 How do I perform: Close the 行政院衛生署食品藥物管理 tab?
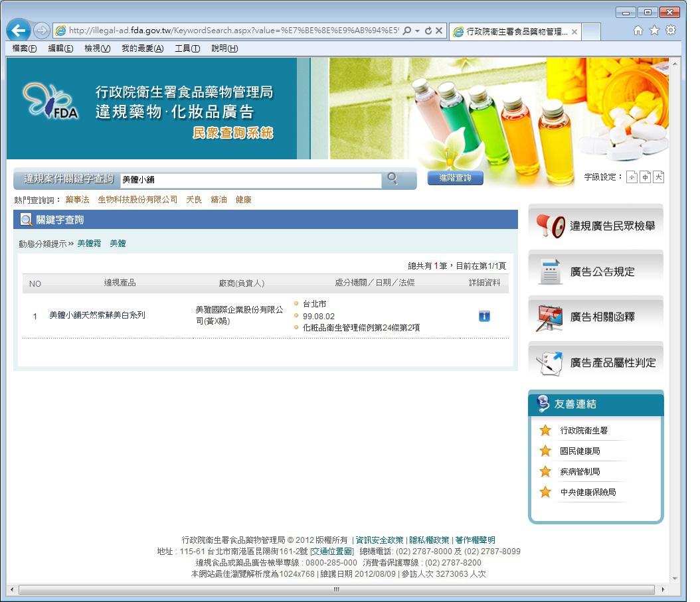574,32
